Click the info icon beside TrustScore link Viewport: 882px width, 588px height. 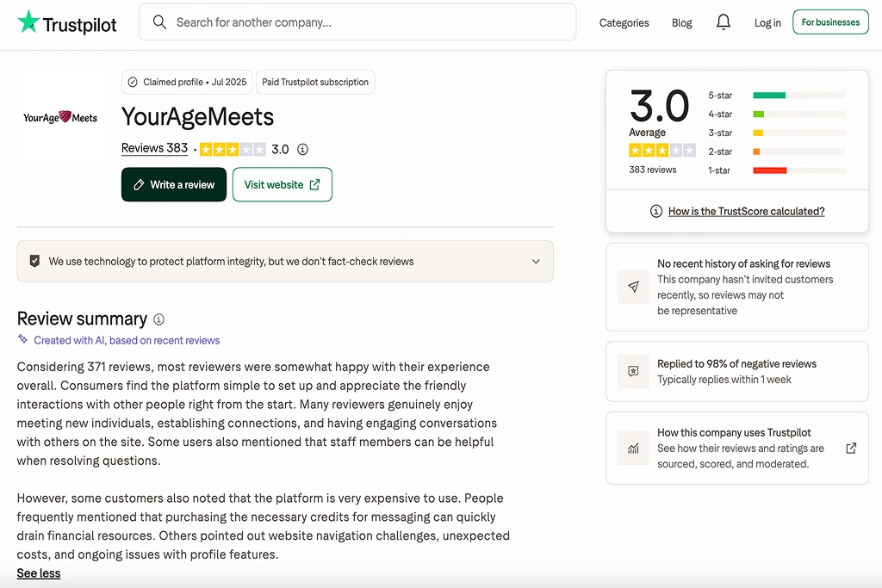tap(655, 211)
